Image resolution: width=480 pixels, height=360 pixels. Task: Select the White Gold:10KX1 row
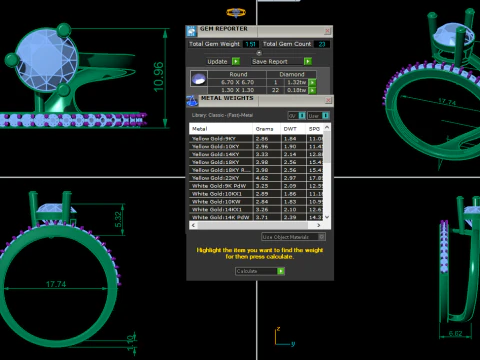[x=256, y=194]
